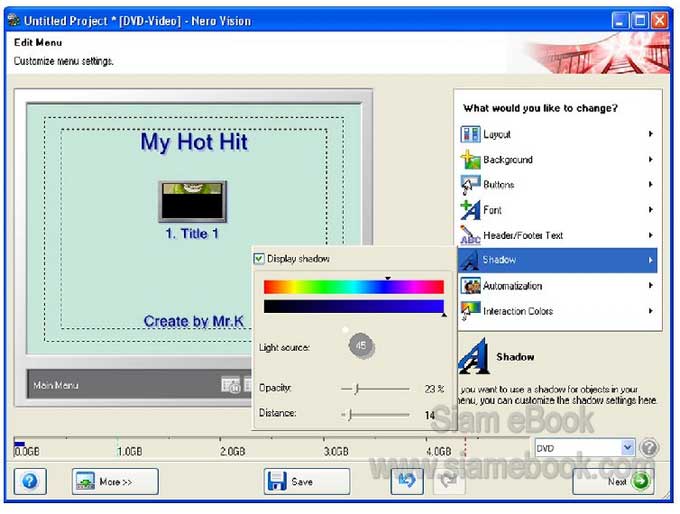Expand the Background submenu arrow
Screen dimensions: 680x514
click(651, 159)
